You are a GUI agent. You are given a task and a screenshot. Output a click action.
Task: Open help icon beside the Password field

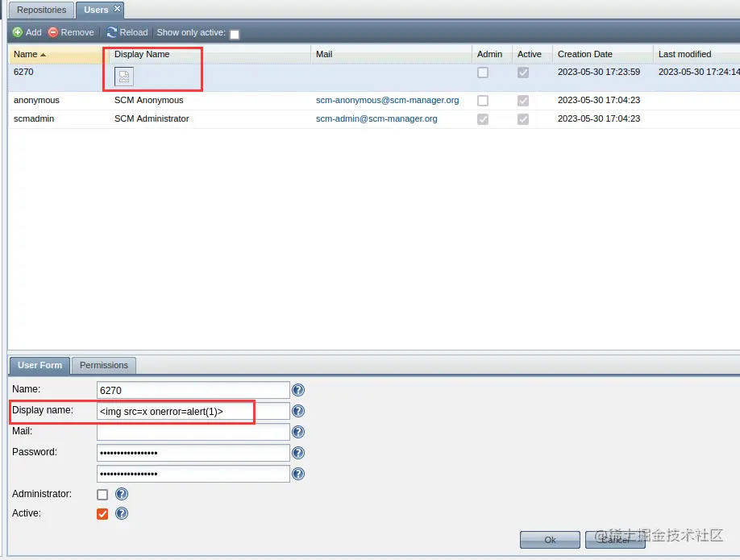click(298, 453)
